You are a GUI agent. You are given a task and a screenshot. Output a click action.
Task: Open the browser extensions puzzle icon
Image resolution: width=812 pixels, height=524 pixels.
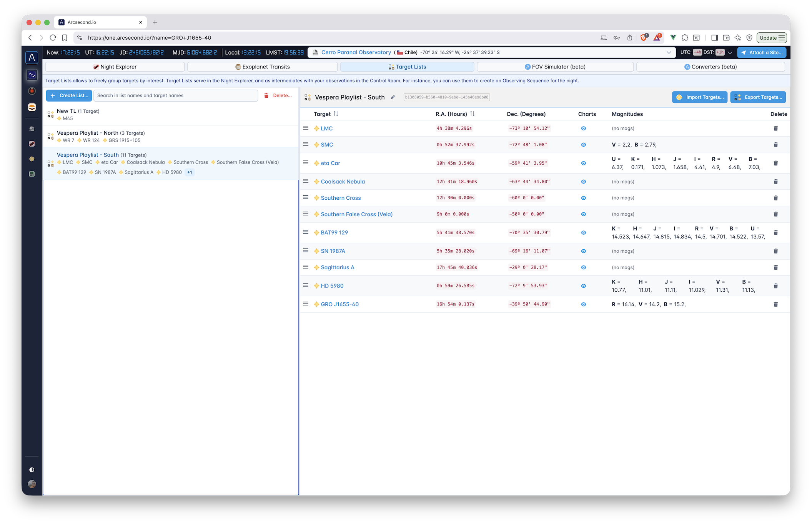685,38
